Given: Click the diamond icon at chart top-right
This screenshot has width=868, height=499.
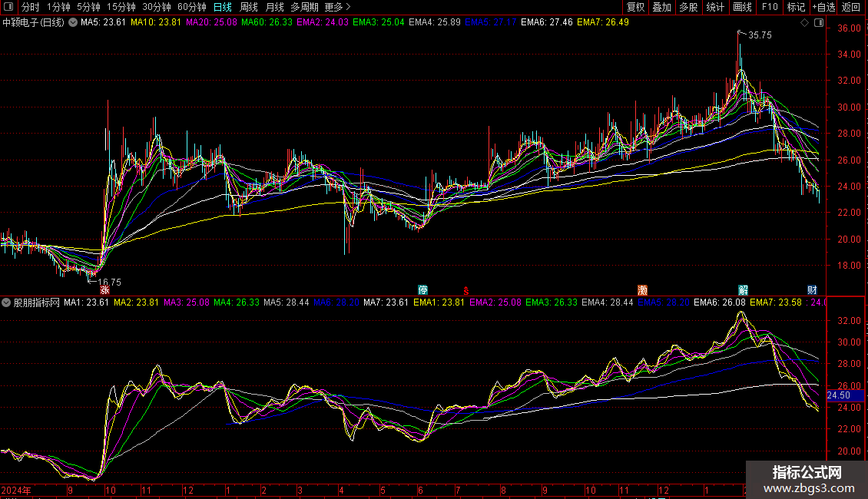Looking at the screenshot, I should pyautogui.click(x=805, y=23).
